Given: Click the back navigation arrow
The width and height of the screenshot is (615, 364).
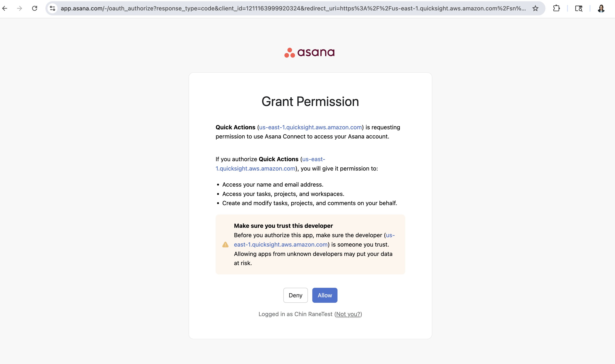Looking at the screenshot, I should [5, 8].
